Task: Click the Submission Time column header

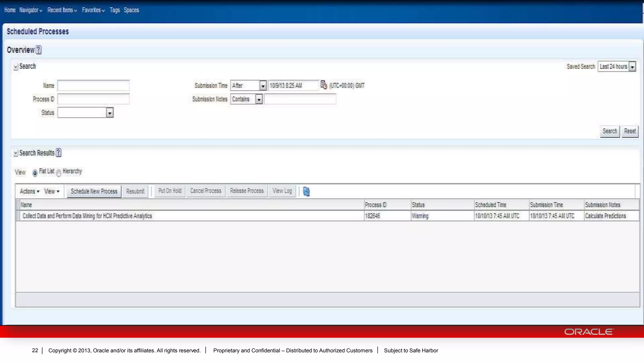Action: [x=557, y=205]
